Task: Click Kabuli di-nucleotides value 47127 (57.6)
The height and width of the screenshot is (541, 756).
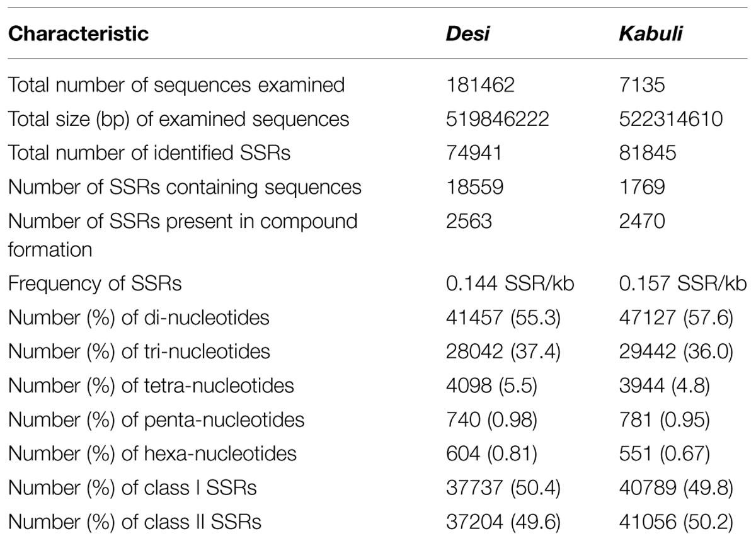Action: click(x=676, y=317)
